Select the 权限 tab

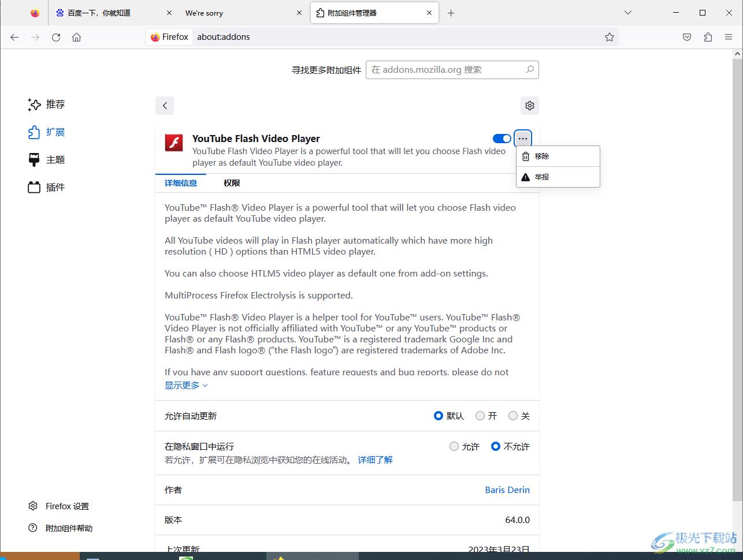tap(232, 183)
